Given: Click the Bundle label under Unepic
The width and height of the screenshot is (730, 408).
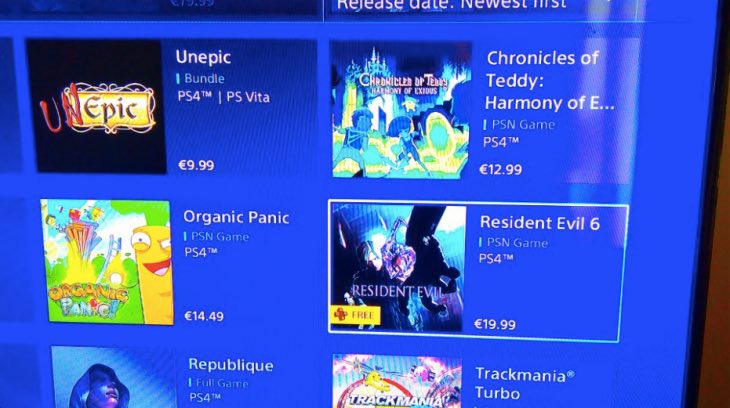Looking at the screenshot, I should point(204,78).
